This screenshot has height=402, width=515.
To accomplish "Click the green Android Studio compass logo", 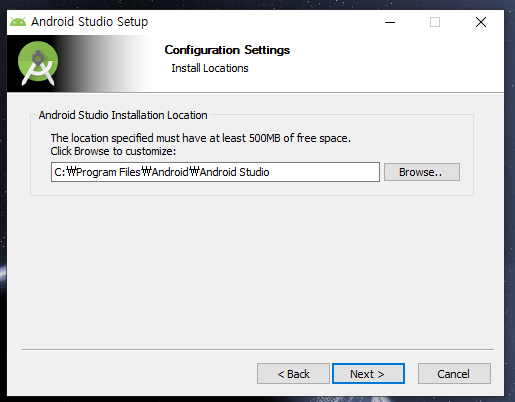I will 38,63.
